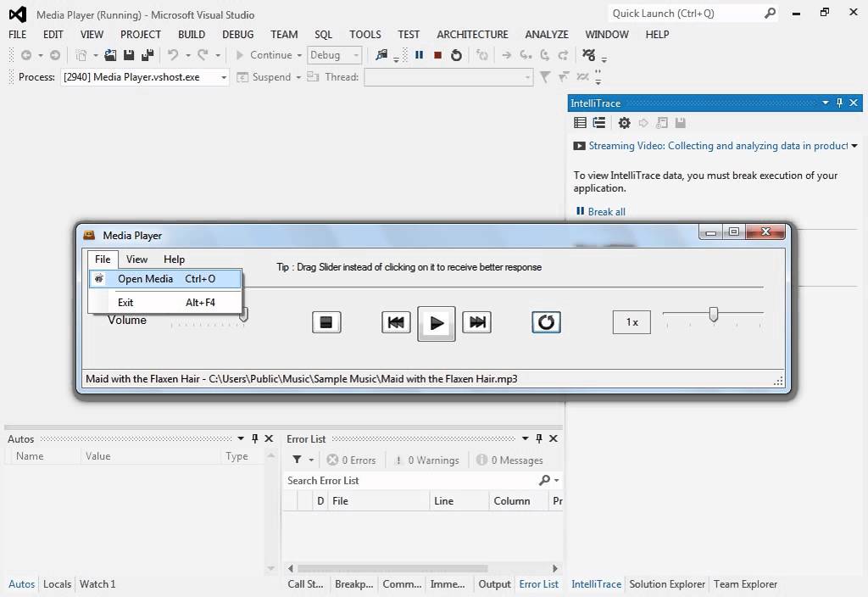The width and height of the screenshot is (868, 597).
Task: Click the IntelliTrace events list view icon
Action: [580, 123]
